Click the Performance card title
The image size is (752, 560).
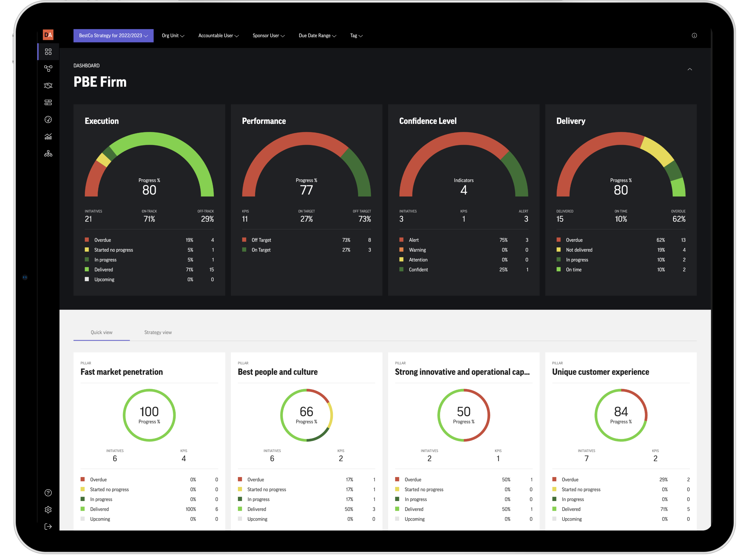coord(264,121)
